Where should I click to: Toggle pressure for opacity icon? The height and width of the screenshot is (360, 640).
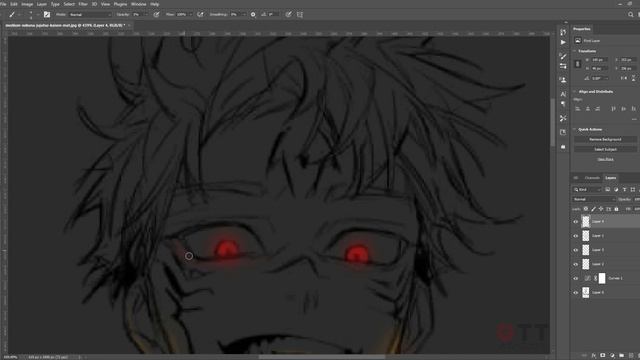(156, 14)
